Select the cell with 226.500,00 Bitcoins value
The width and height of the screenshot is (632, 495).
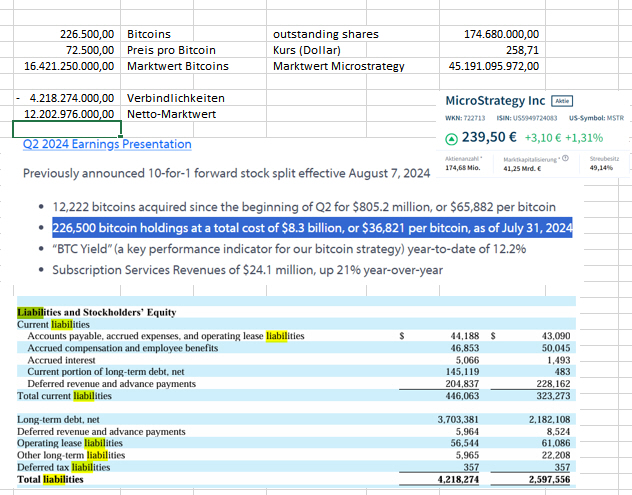coord(84,35)
